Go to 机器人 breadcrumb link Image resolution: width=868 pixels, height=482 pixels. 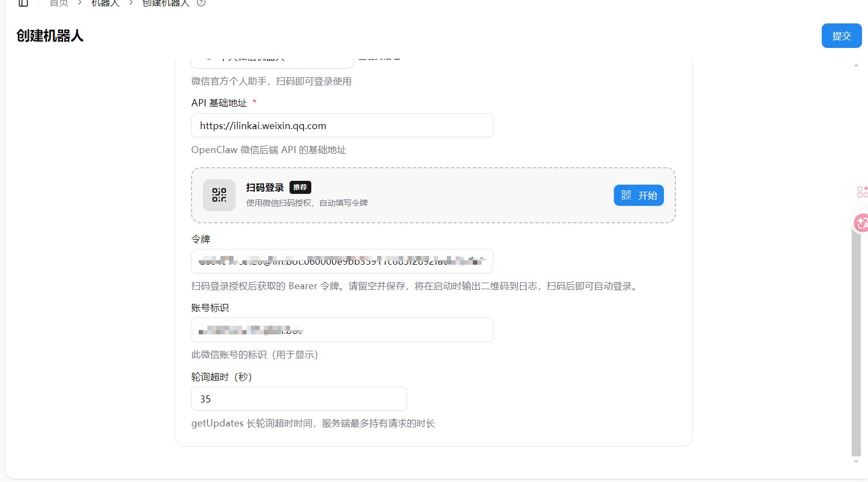pyautogui.click(x=105, y=3)
